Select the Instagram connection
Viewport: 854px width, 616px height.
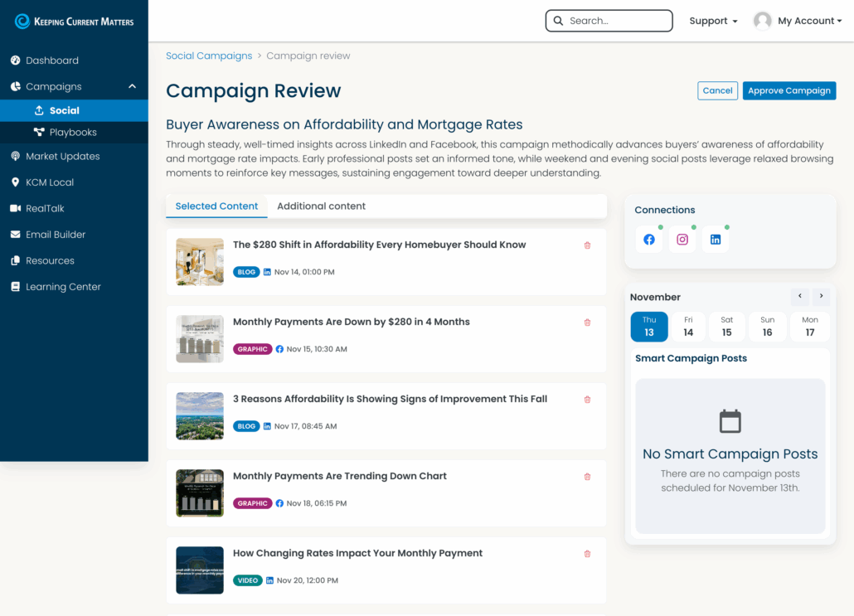pyautogui.click(x=682, y=239)
